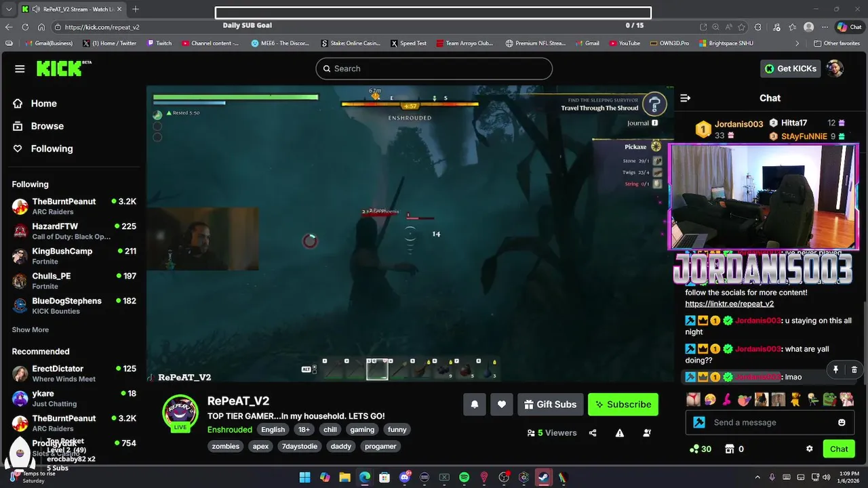Click the moderator user icon beside report
The image size is (868, 488).
click(x=647, y=433)
